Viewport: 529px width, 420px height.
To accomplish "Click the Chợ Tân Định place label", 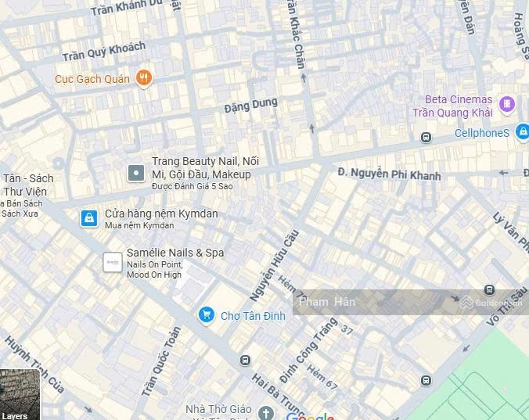I will point(253,316).
